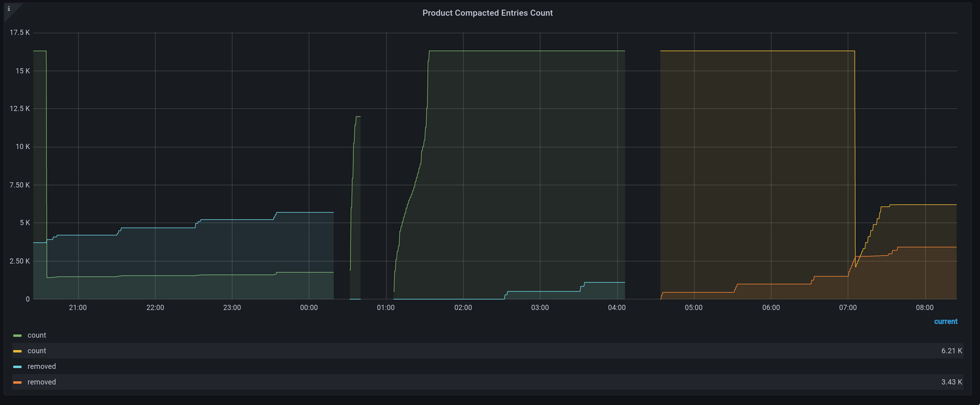Image resolution: width=980 pixels, height=405 pixels.
Task: Toggle the yellow count series label
Action: pyautogui.click(x=37, y=351)
